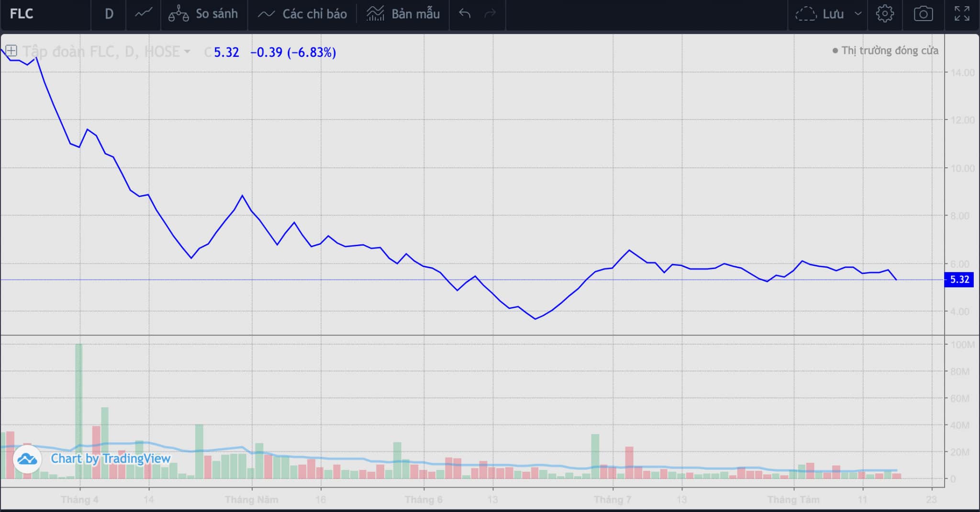Open chart settings gear
This screenshot has height=512, width=980.
(x=885, y=14)
